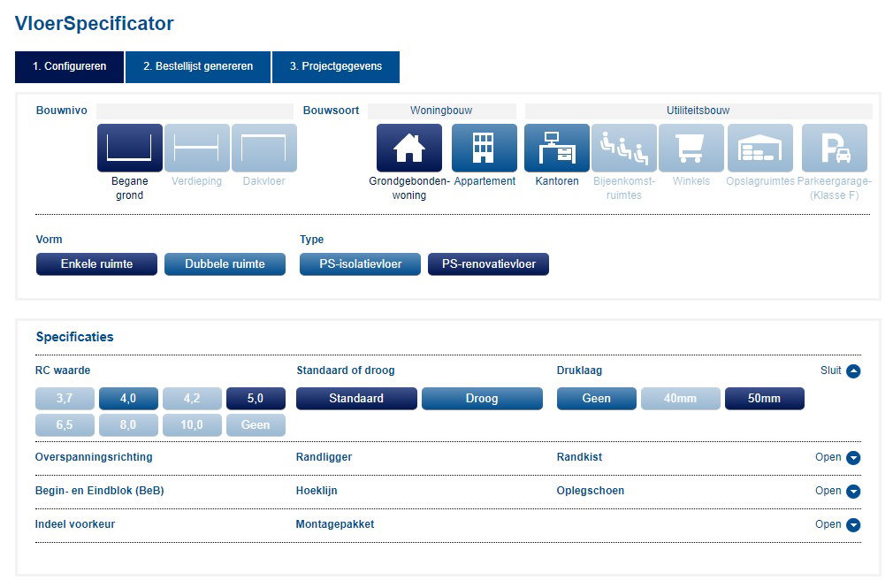Select the Begane grond floor level icon

[x=130, y=148]
